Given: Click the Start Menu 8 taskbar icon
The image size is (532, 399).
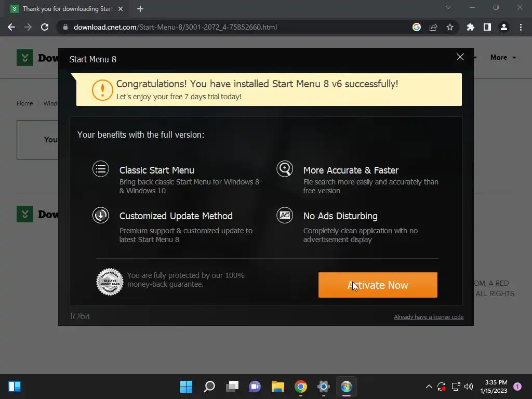Looking at the screenshot, I should pos(347,387).
